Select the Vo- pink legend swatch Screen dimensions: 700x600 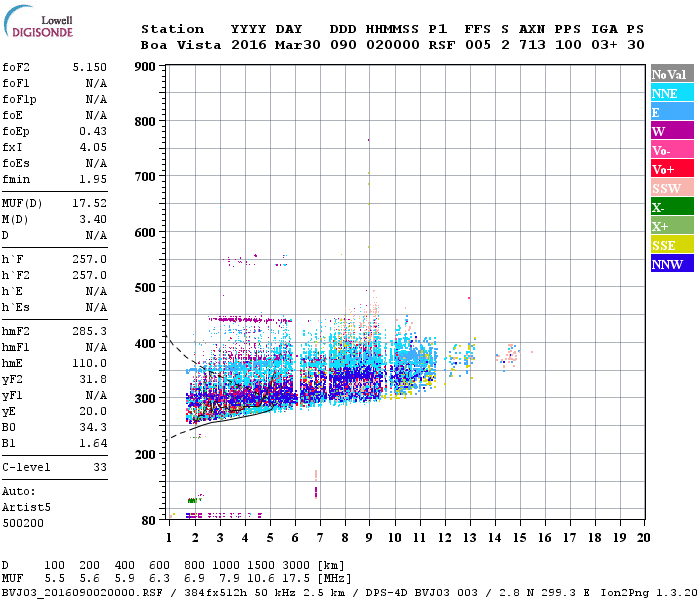pyautogui.click(x=672, y=150)
